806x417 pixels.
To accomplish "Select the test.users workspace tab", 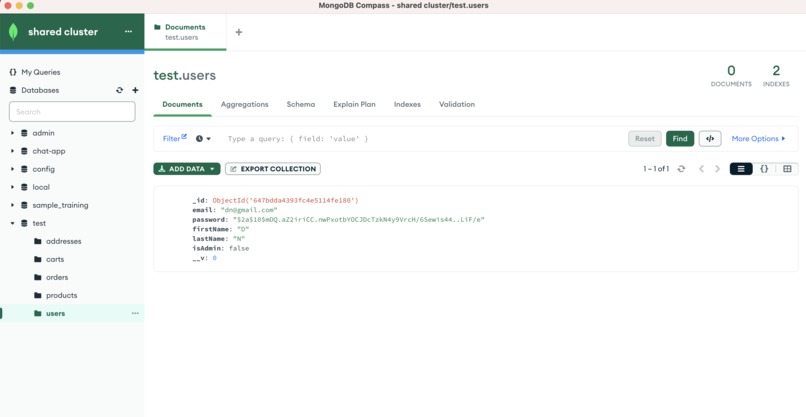I will [x=185, y=32].
